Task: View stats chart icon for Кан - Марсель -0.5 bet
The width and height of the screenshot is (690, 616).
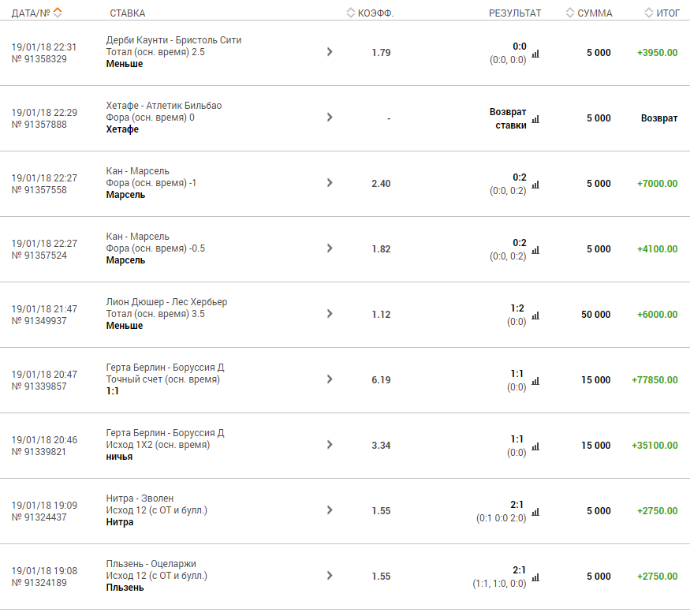Action: click(x=535, y=250)
